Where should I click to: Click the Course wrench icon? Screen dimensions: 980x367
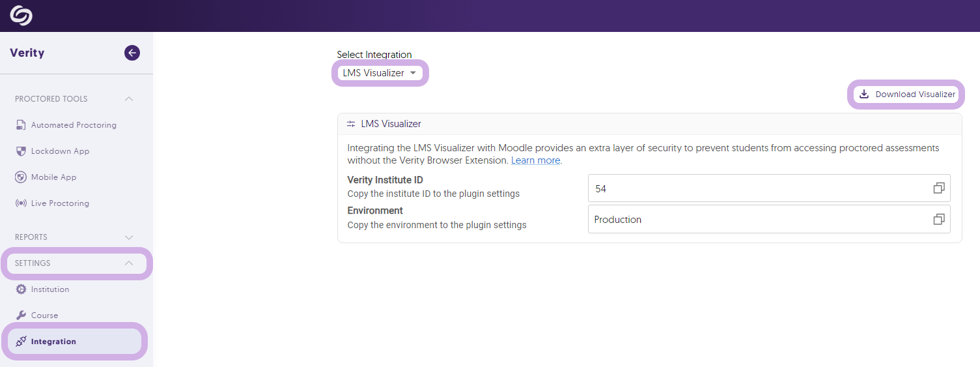pos(21,316)
